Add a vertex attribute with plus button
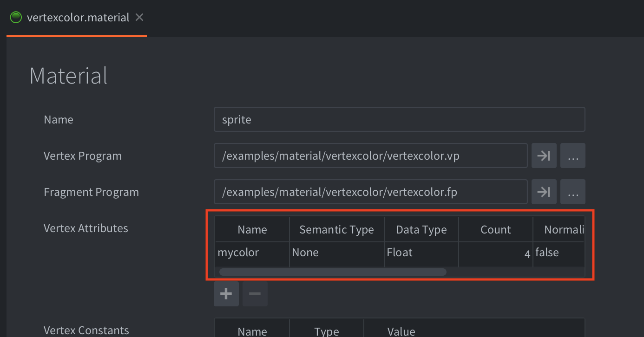 [226, 294]
